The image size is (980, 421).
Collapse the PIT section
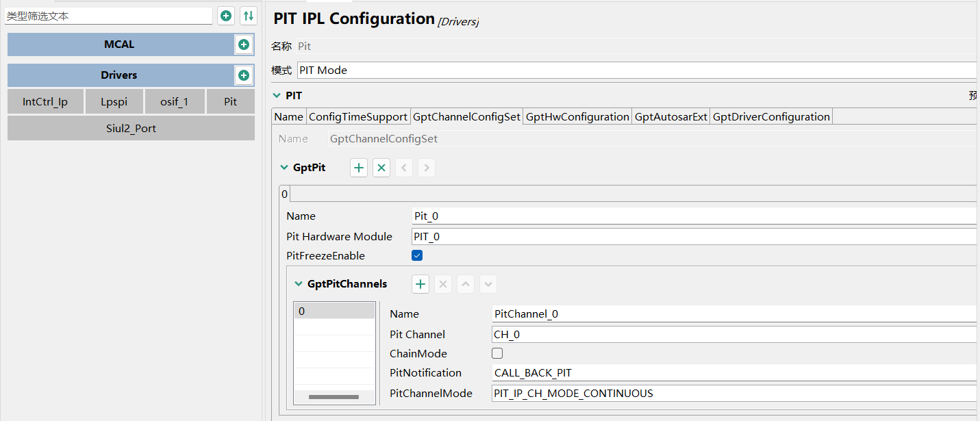tap(277, 95)
